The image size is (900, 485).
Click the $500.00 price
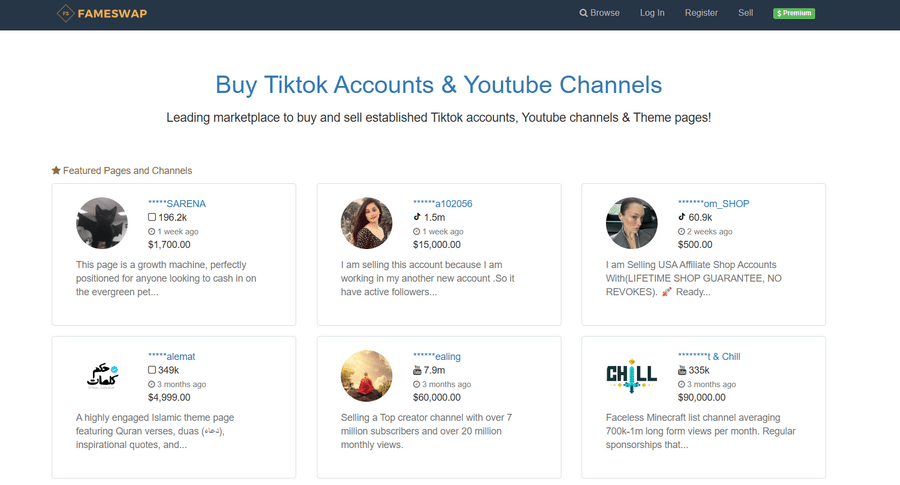coord(695,245)
